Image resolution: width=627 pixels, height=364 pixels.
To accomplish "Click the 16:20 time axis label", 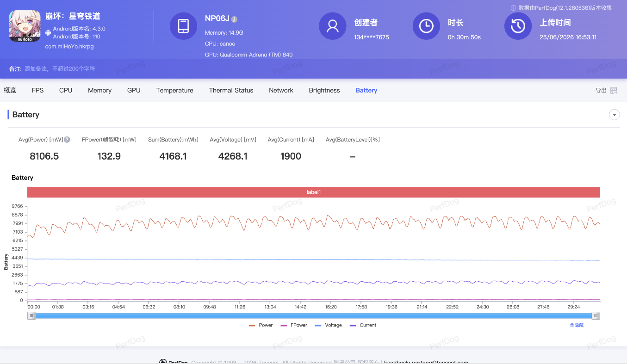I will click(x=331, y=307).
